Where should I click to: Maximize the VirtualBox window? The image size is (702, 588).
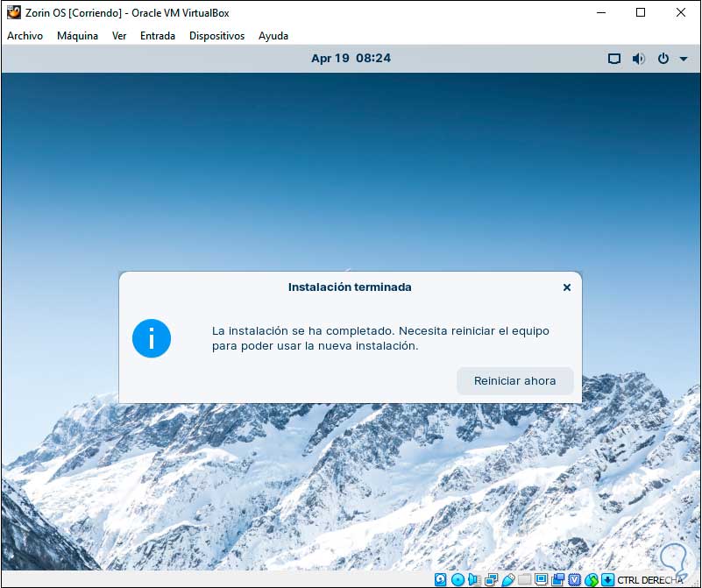point(641,12)
